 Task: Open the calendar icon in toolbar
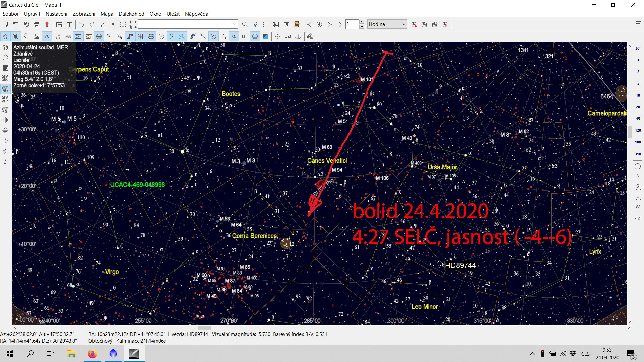pyautogui.click(x=286, y=24)
